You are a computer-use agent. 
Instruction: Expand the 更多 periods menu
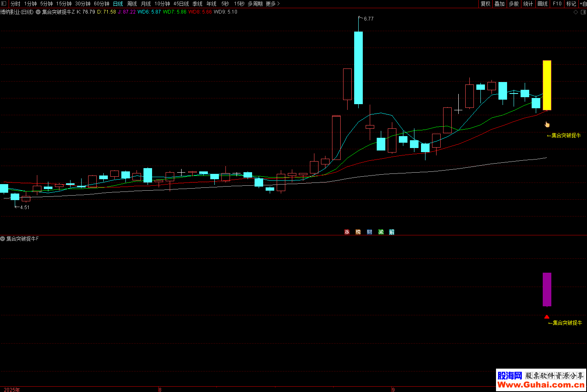pyautogui.click(x=273, y=4)
